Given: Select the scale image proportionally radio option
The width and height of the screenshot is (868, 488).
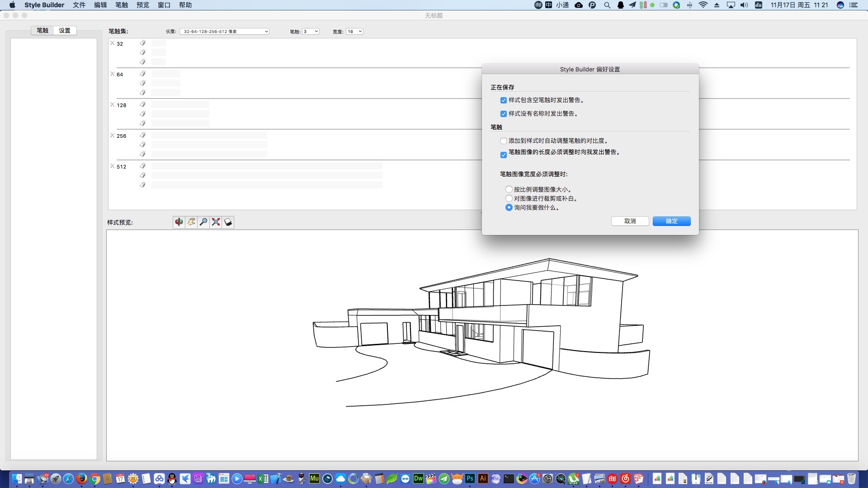Looking at the screenshot, I should 509,189.
